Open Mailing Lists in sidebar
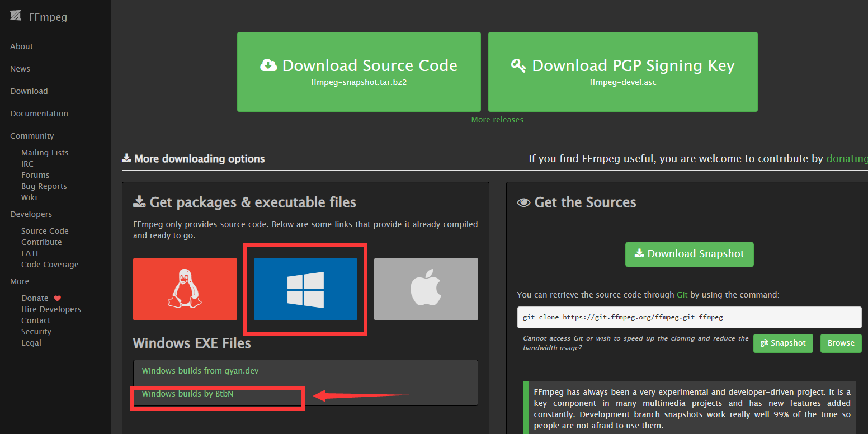This screenshot has width=868, height=434. (45, 153)
